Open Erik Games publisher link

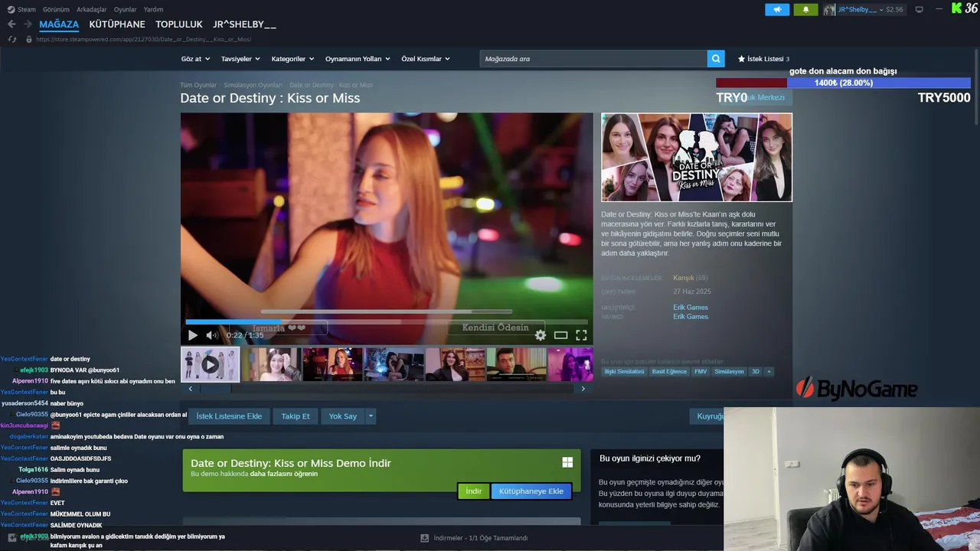pos(691,316)
